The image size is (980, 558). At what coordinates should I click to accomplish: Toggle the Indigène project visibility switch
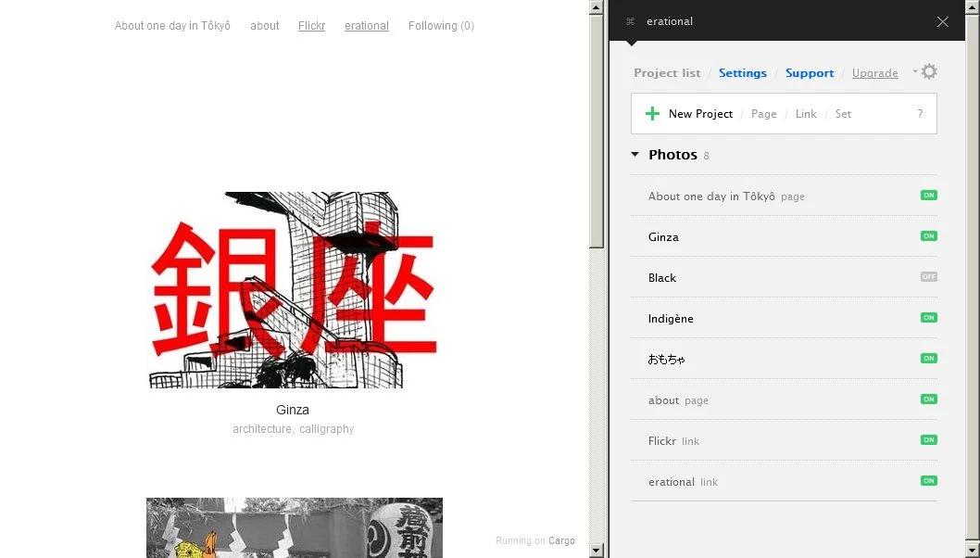[928, 318]
